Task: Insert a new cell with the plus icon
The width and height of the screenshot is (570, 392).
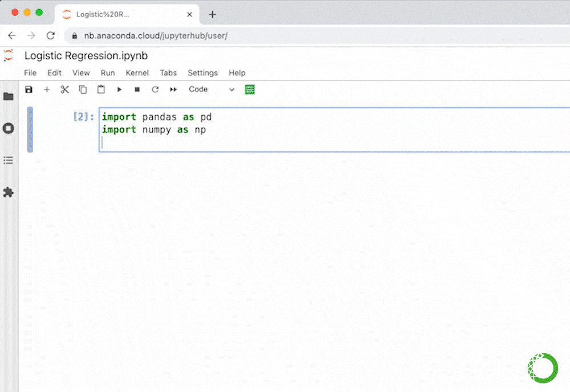Action: pyautogui.click(x=47, y=89)
